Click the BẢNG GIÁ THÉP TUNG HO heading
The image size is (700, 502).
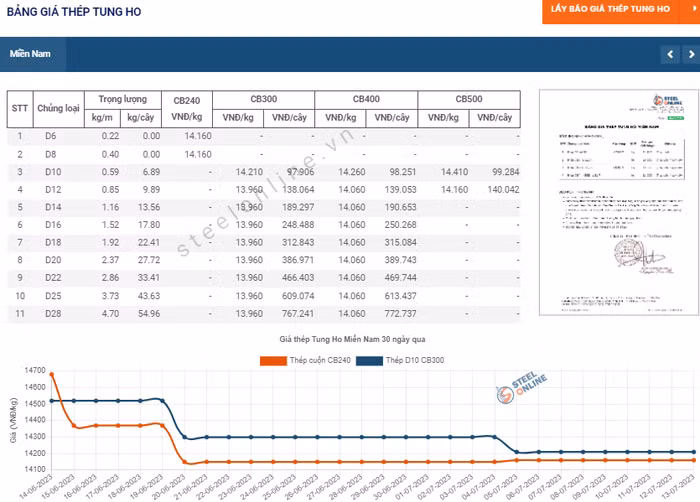74,11
